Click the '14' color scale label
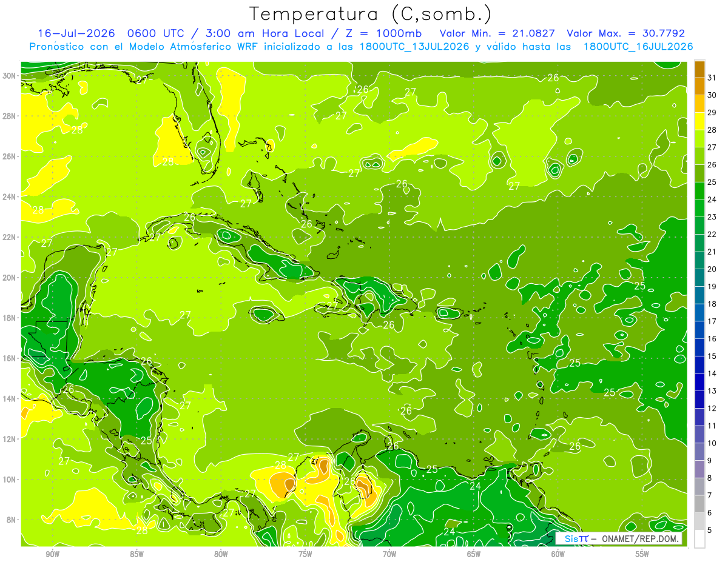Screen dimensions: 728x562 (x=712, y=373)
